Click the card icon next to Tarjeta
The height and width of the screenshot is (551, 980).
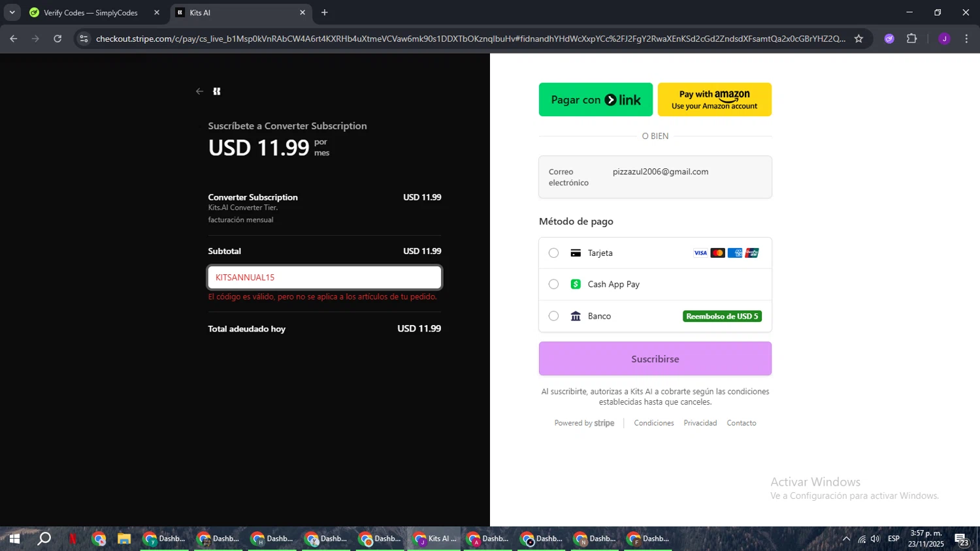[576, 253]
